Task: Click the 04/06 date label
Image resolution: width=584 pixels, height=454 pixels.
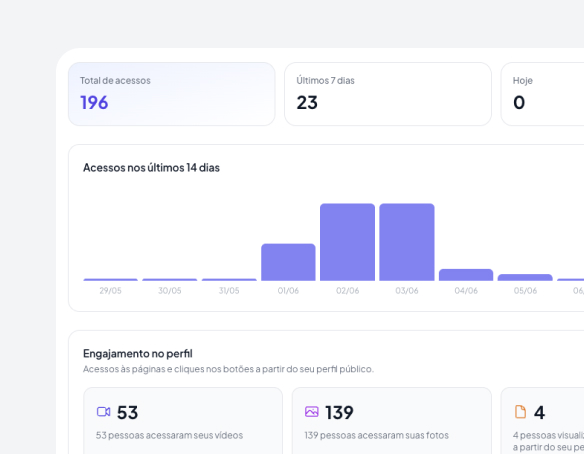Action: (466, 291)
